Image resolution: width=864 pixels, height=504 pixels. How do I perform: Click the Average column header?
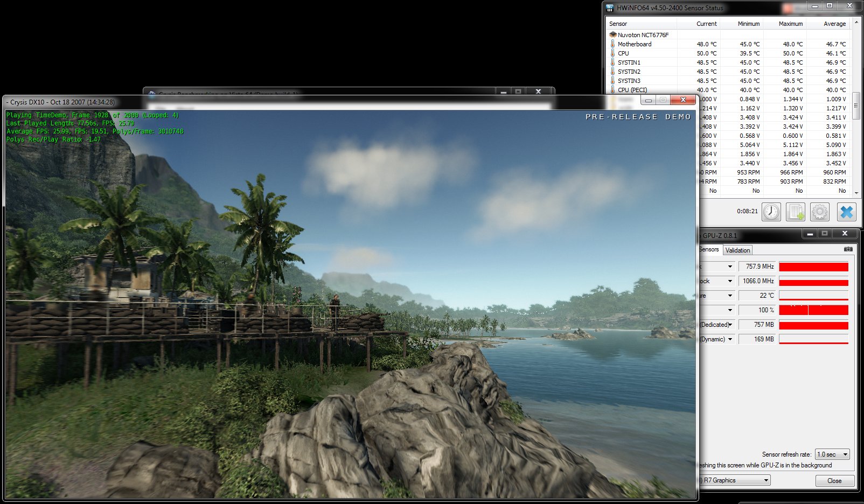(827, 24)
